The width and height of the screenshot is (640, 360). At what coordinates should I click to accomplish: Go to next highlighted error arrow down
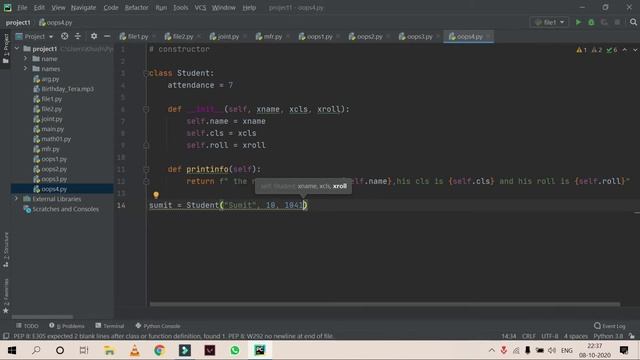point(635,50)
